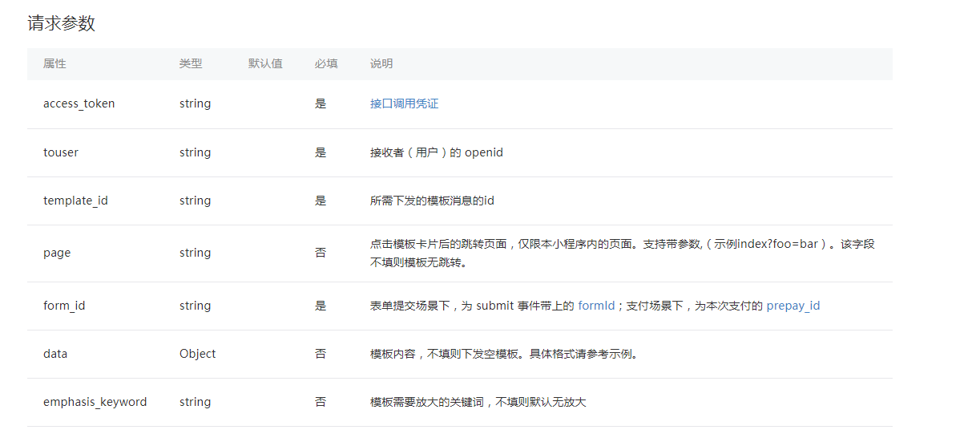
Task: Click string type in access_token row
Action: (x=196, y=103)
